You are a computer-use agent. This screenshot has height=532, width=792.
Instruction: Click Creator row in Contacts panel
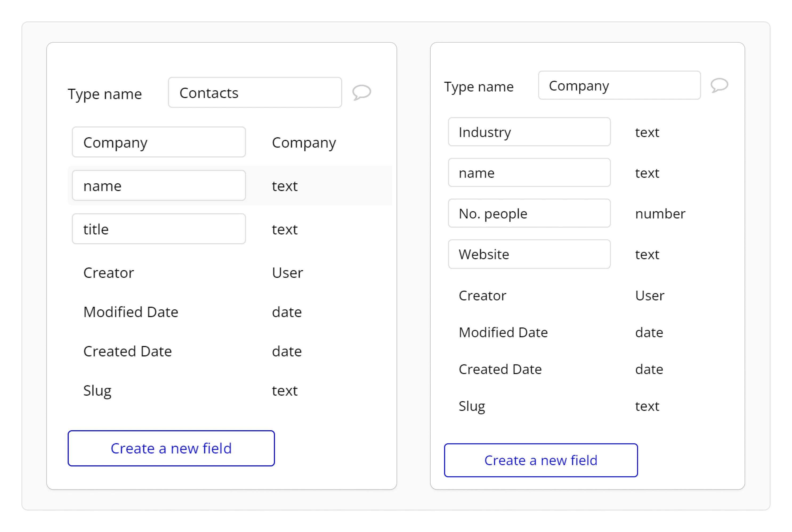point(230,273)
